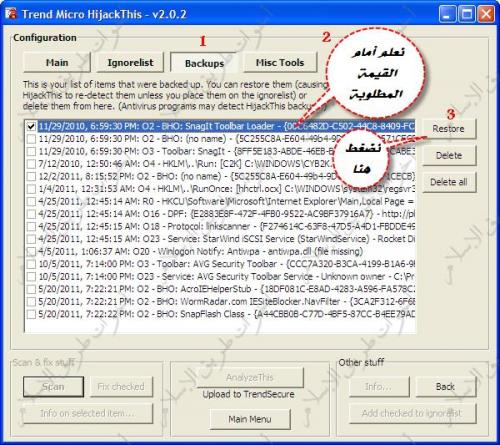
Task: Check the Toolbar: SnagIt backup entry checkbox
Action: point(31,152)
